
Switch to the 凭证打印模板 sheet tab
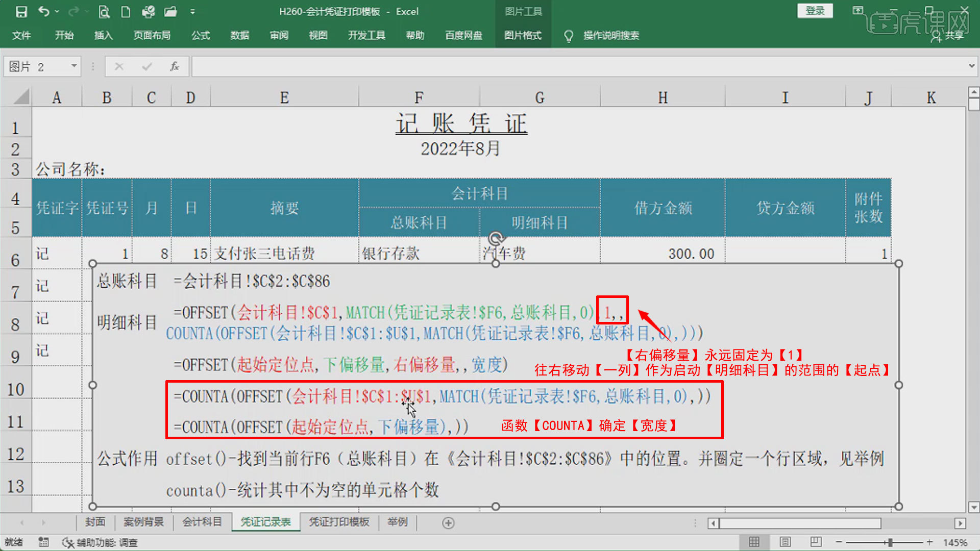click(339, 522)
